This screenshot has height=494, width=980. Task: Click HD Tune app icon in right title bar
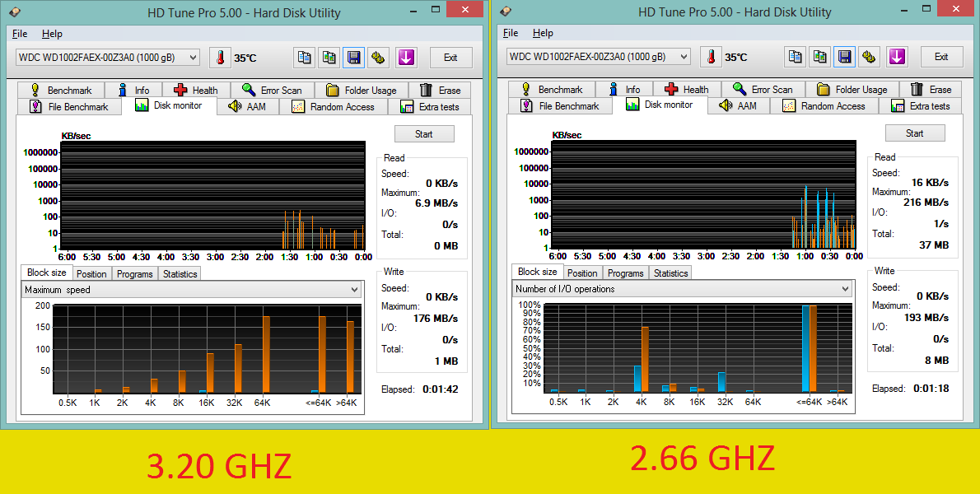click(x=506, y=12)
